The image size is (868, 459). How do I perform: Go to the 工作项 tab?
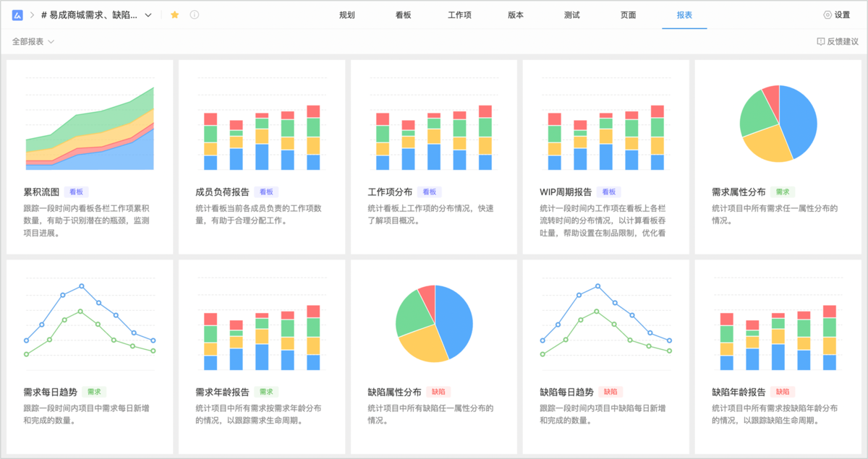(x=459, y=14)
